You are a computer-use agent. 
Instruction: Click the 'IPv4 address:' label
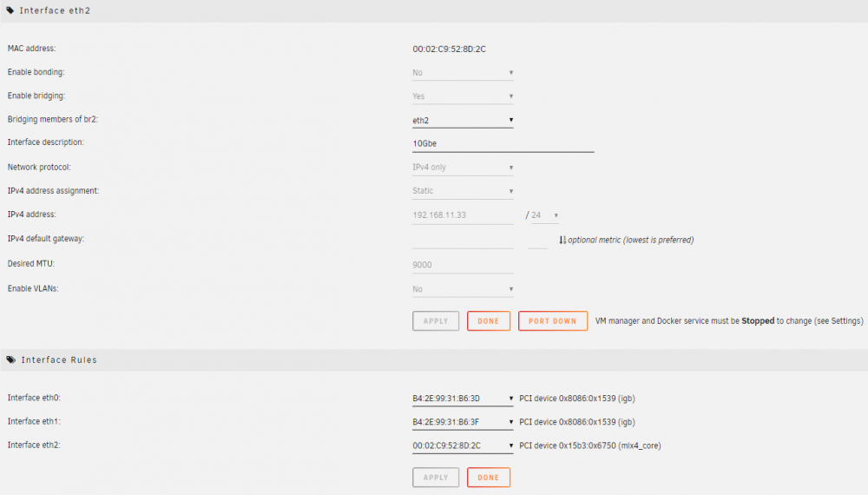pyautogui.click(x=31, y=214)
